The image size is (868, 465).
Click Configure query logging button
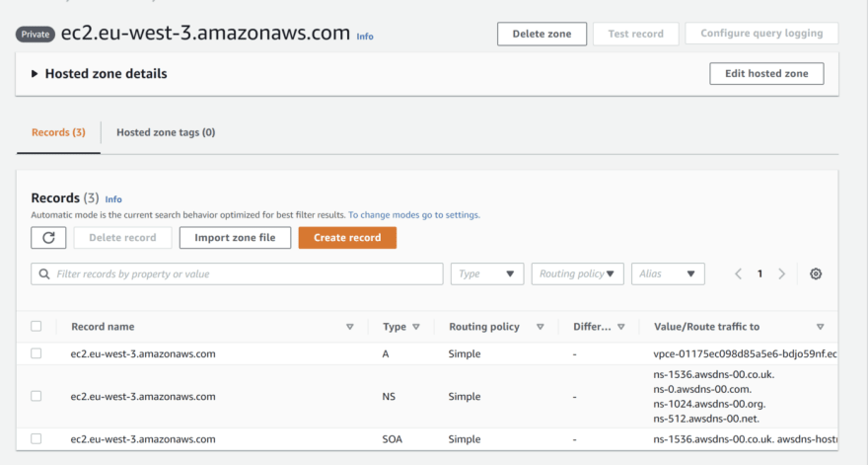tap(761, 34)
